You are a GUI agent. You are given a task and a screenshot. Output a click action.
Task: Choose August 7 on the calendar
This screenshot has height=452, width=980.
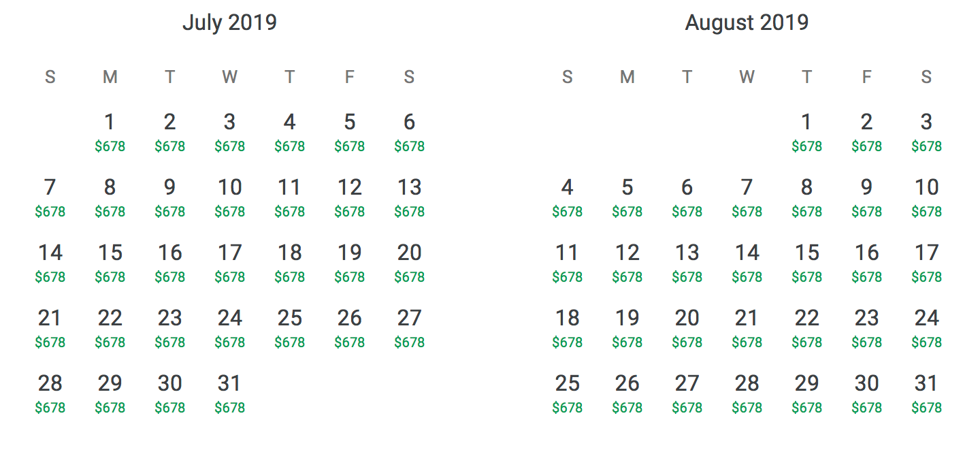click(x=747, y=196)
